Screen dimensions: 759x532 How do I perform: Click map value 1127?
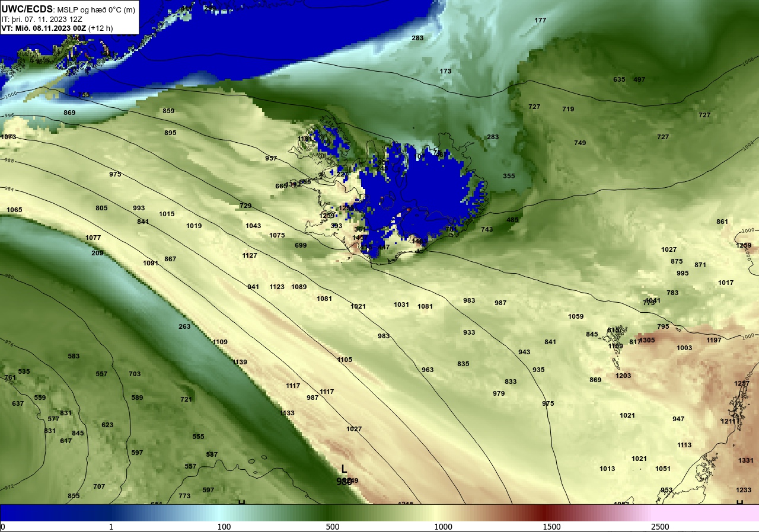(x=250, y=255)
